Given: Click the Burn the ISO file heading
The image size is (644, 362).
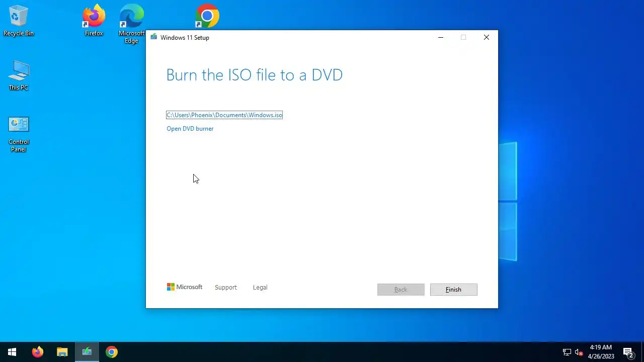Looking at the screenshot, I should click(x=255, y=75).
